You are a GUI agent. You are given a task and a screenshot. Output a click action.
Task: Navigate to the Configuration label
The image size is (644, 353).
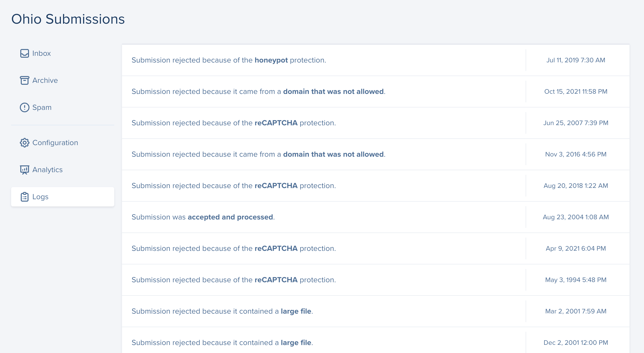point(55,143)
